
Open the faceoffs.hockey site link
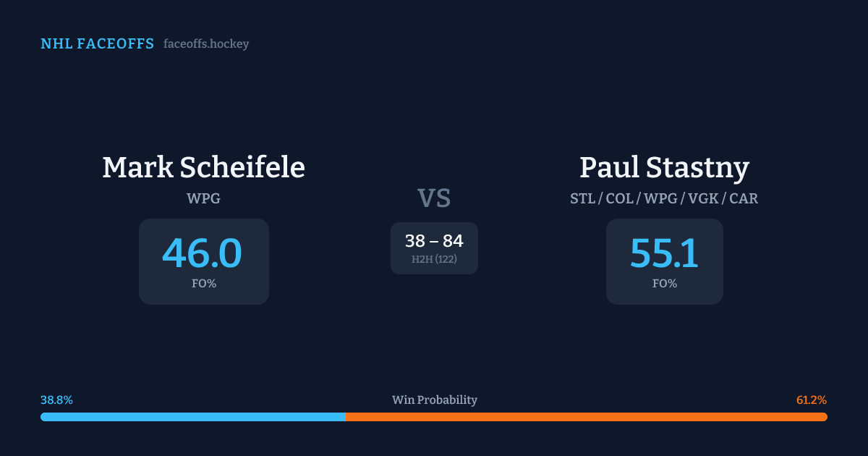(x=206, y=44)
